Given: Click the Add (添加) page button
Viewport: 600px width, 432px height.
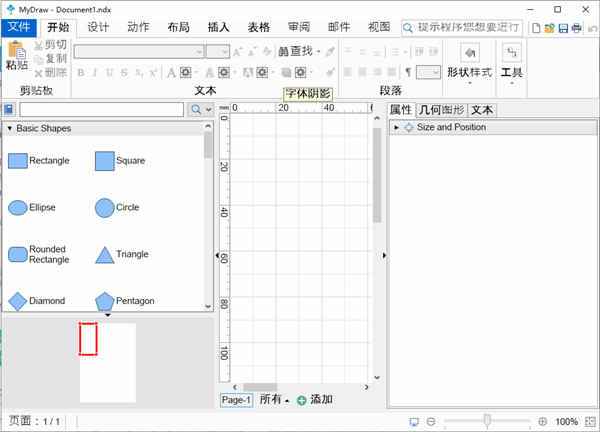Looking at the screenshot, I should [315, 400].
